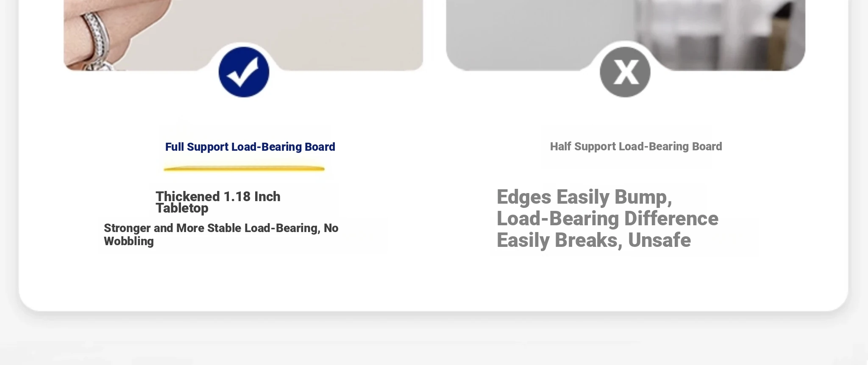
Task: Click the gray X icon
Action: [625, 72]
